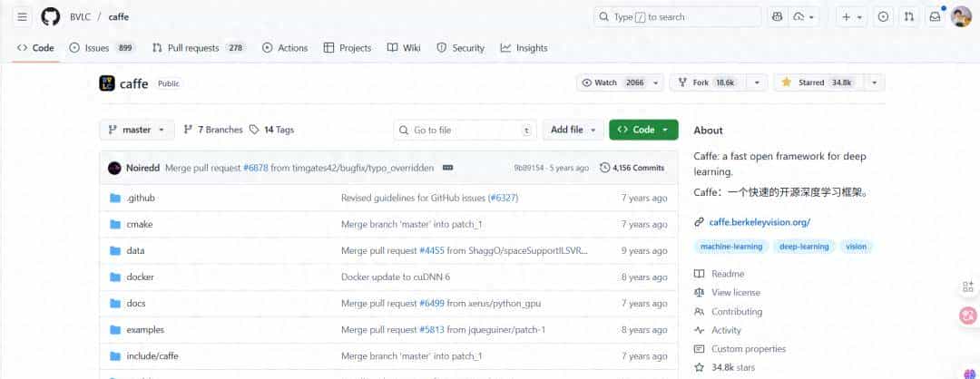Viewport: 980px width, 379px height.
Task: Open the user avatar profile menu
Action: click(961, 16)
